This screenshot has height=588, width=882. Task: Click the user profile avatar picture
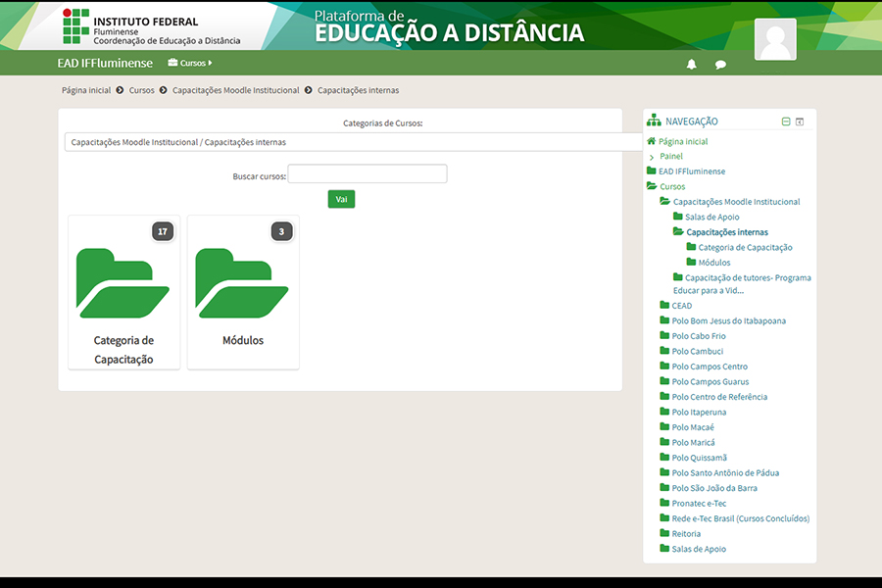coord(775,39)
